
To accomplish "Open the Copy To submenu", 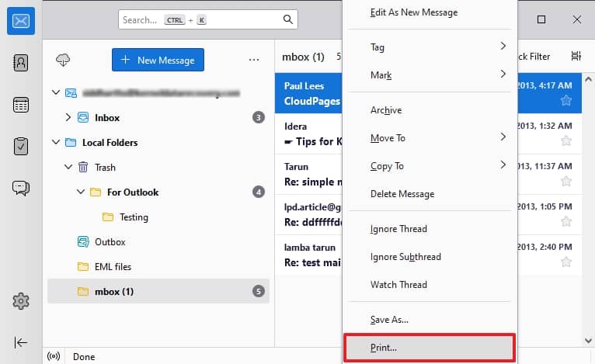I will [x=430, y=165].
